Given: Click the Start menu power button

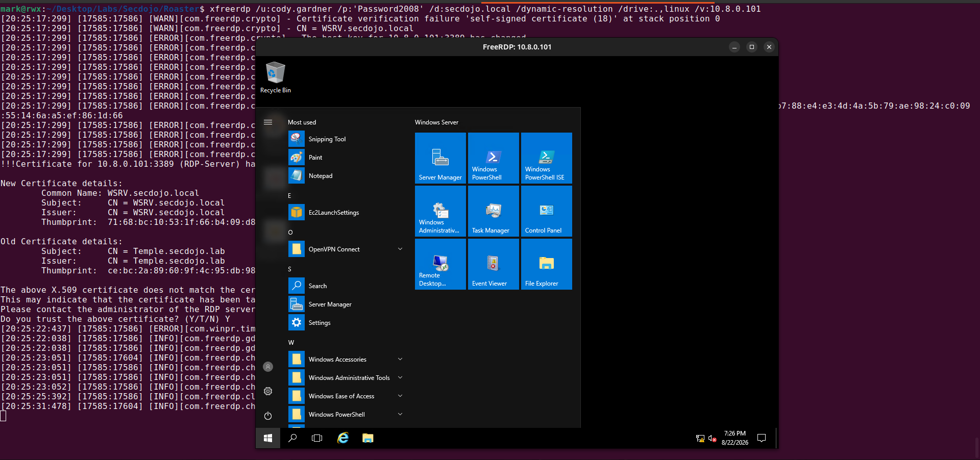Looking at the screenshot, I should (268, 416).
